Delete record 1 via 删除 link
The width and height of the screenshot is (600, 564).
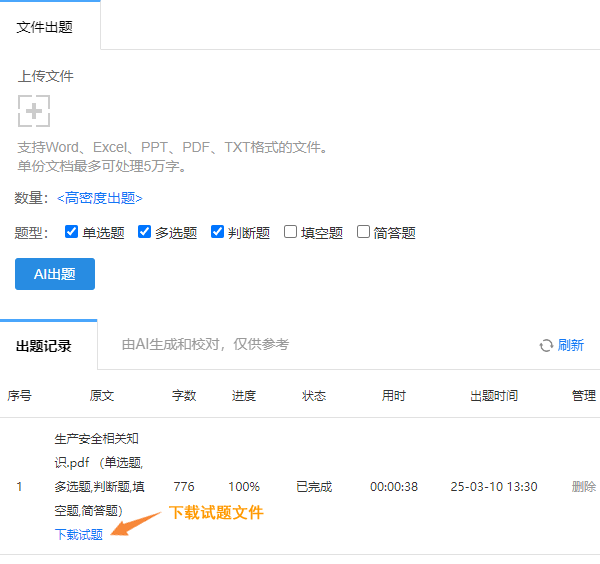point(583,487)
